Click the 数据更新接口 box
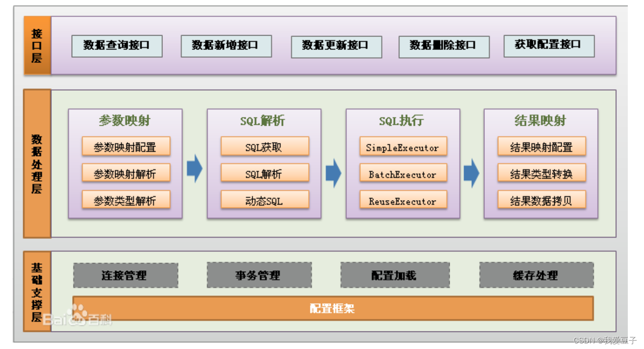644x349 pixels. (336, 47)
